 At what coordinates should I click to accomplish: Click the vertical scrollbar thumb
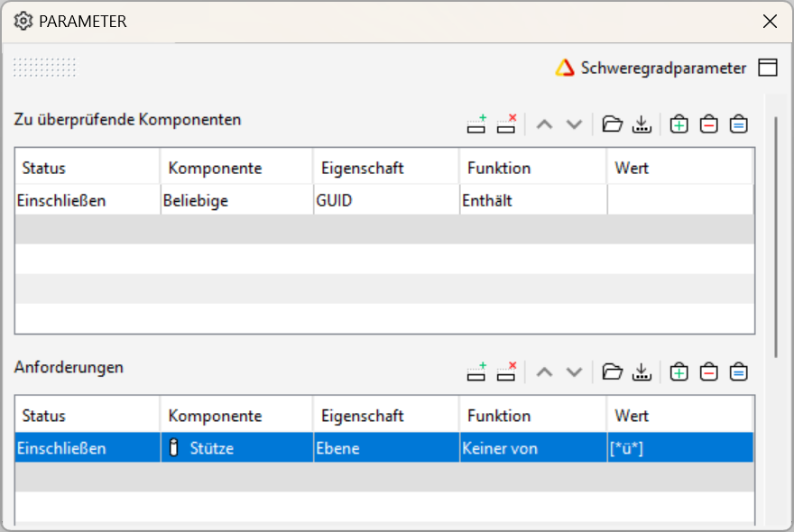pos(776,238)
